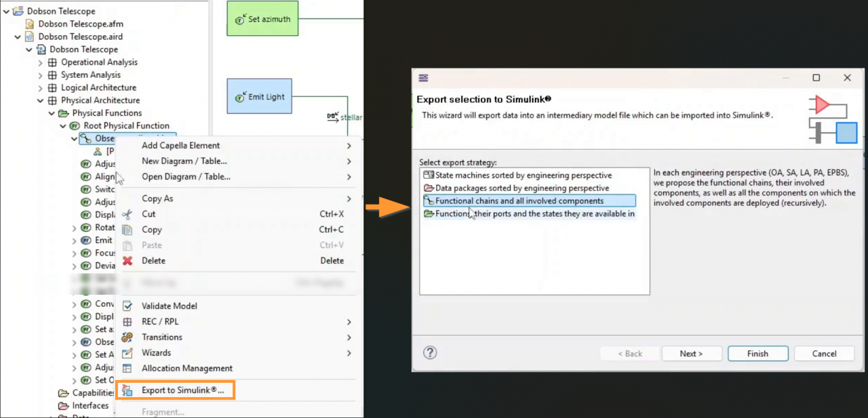
Task: Click the Functional chains strategy icon
Action: coord(429,201)
